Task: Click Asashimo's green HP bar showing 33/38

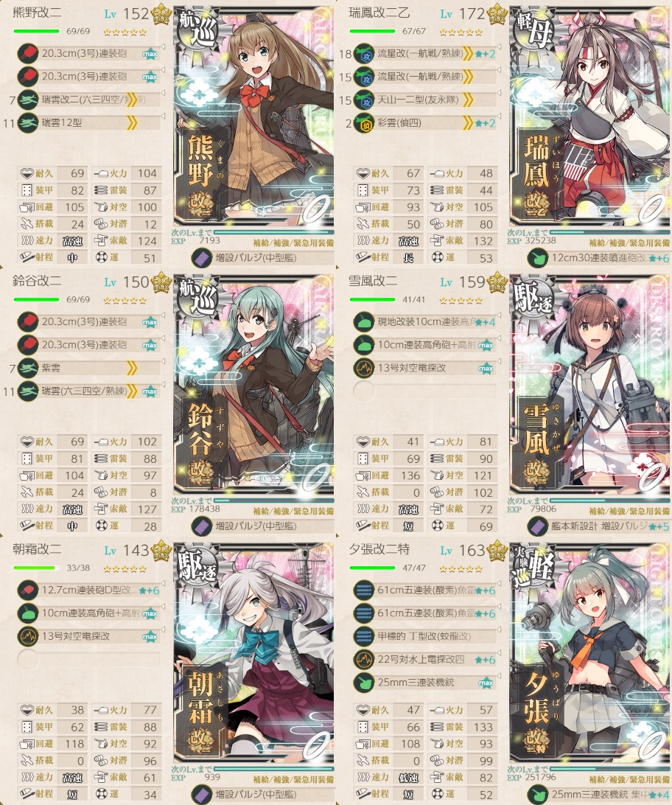Action: (36, 568)
